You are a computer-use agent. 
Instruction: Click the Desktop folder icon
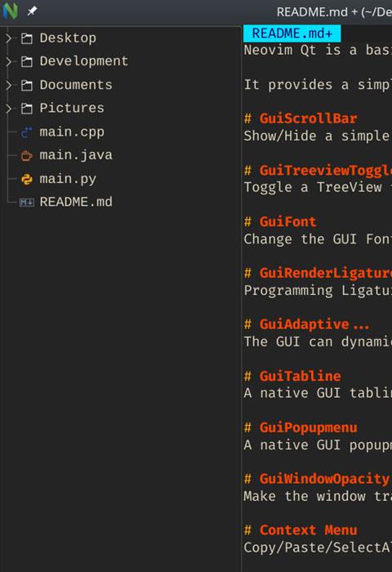(x=27, y=38)
